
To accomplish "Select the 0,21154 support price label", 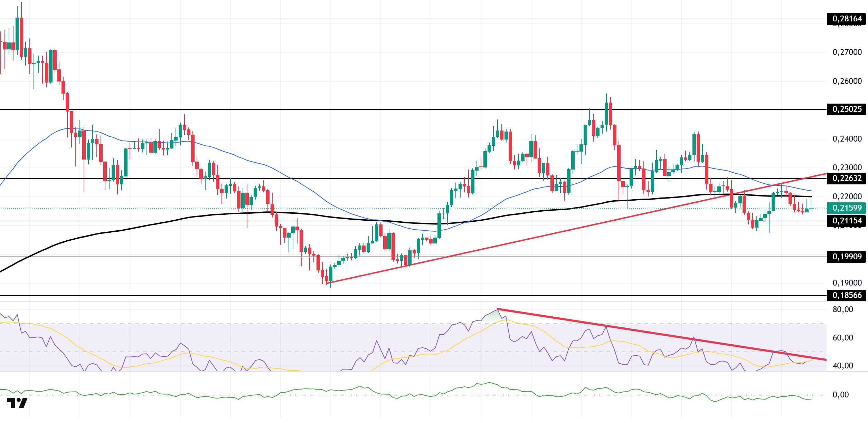I will 847,221.
